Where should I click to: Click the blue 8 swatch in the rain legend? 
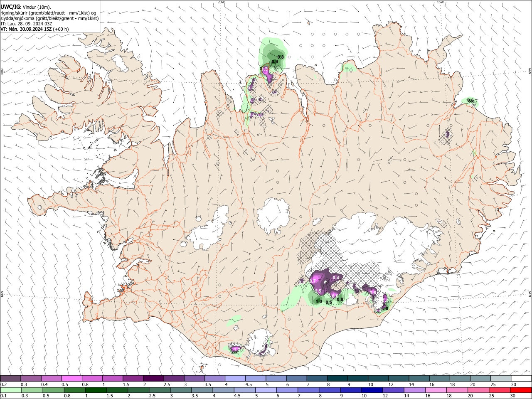coord(329,390)
